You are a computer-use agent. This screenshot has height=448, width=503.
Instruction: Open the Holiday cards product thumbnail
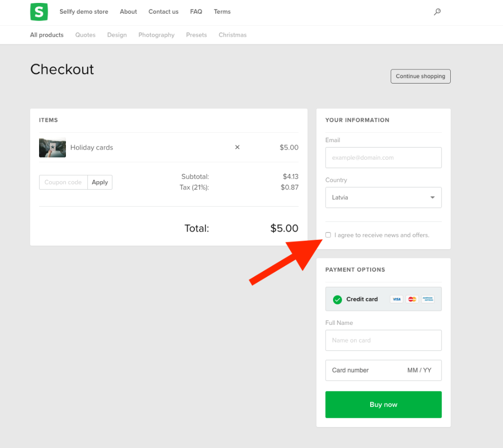(52, 148)
